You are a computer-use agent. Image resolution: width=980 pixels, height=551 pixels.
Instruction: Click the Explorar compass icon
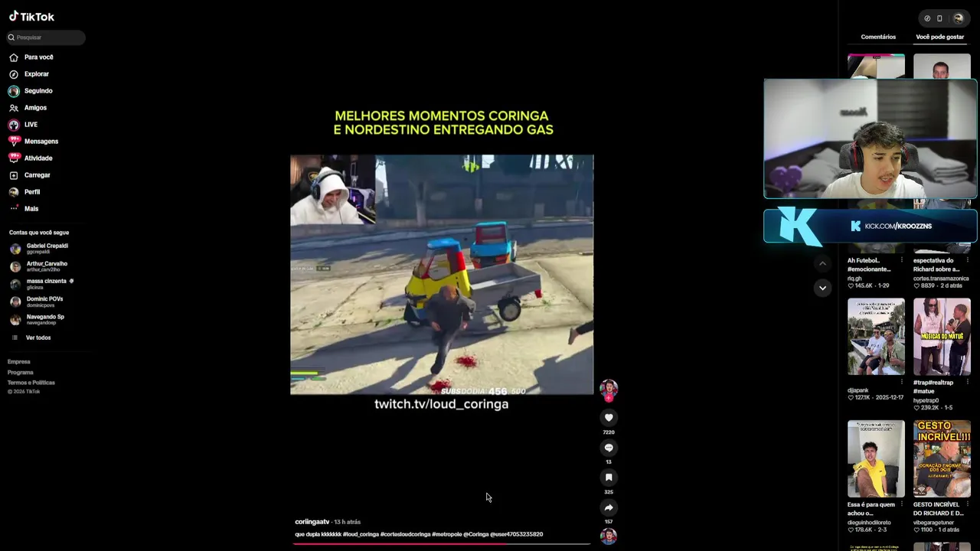click(14, 74)
